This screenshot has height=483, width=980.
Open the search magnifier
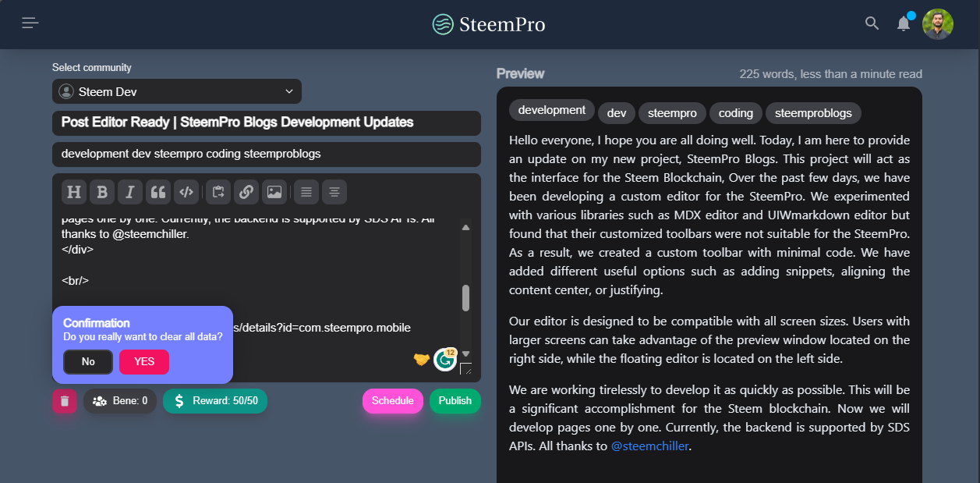coord(872,23)
